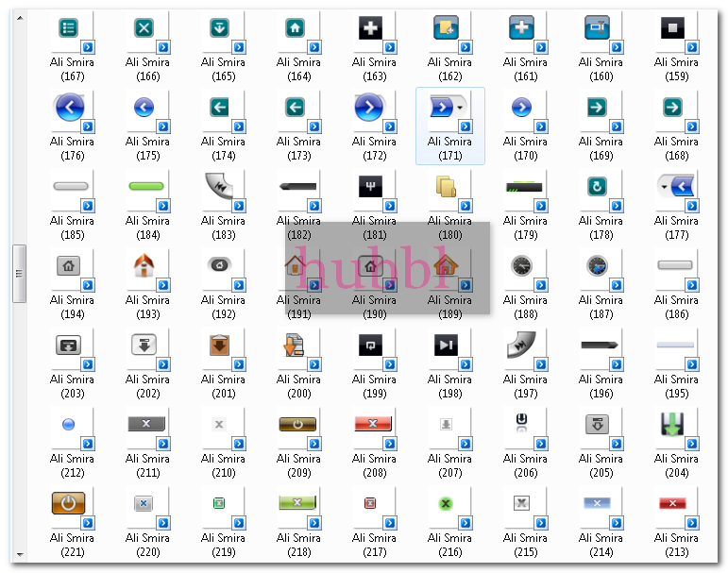Viewport: 728px width, 573px height.
Task: Select the Ali Smira (198) skip-next icon
Action: pyautogui.click(x=447, y=345)
